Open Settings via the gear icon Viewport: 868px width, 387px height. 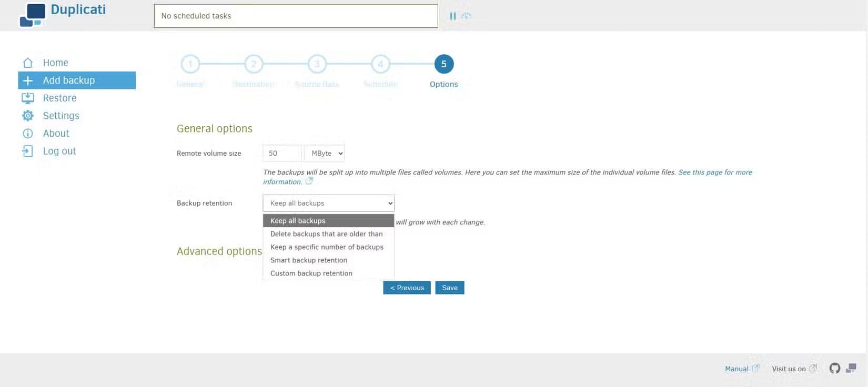coord(28,116)
